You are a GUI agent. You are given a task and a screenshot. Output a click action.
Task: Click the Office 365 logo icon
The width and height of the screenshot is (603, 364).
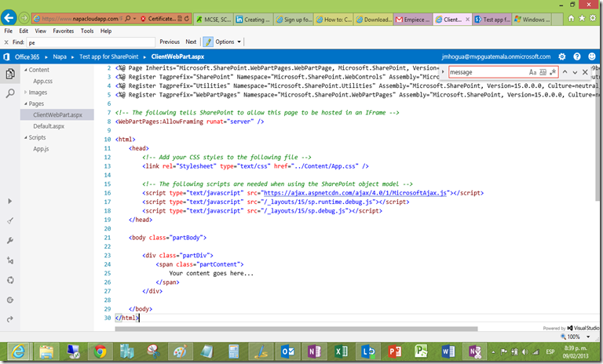(x=6, y=57)
